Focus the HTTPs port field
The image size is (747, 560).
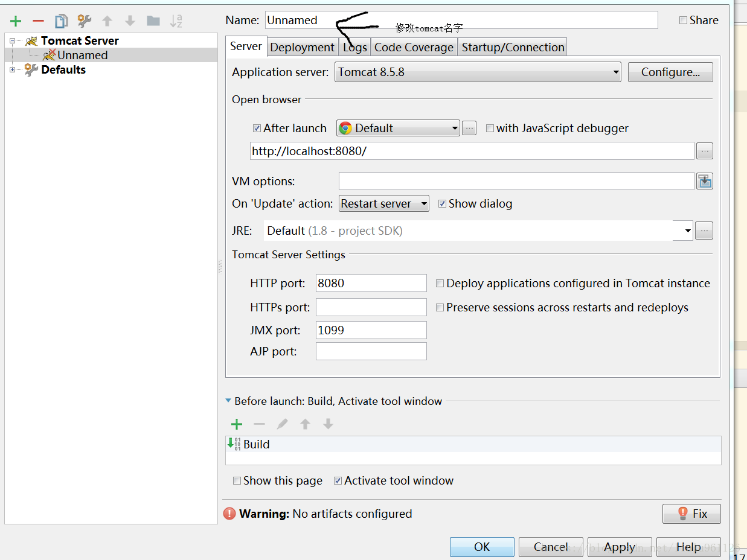pyautogui.click(x=371, y=307)
